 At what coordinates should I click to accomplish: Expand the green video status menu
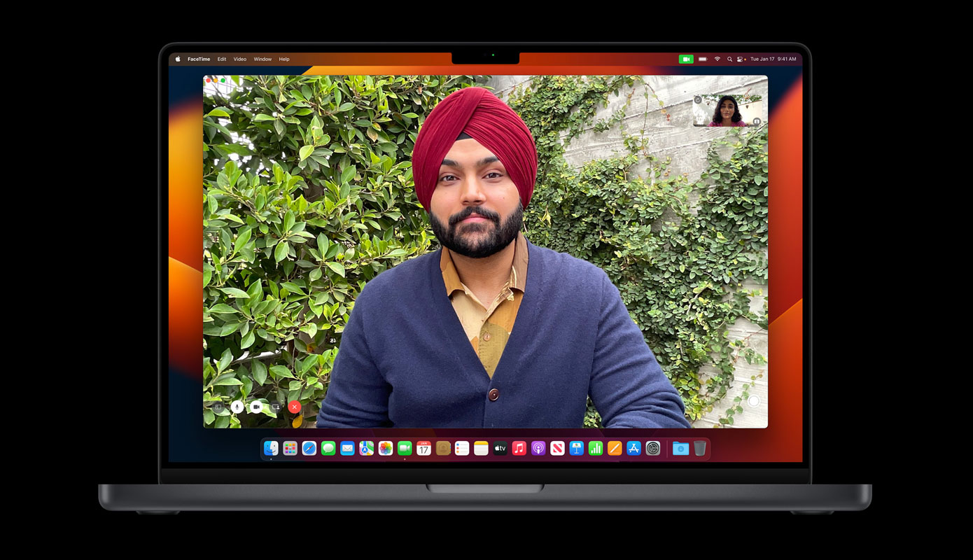[x=685, y=59]
